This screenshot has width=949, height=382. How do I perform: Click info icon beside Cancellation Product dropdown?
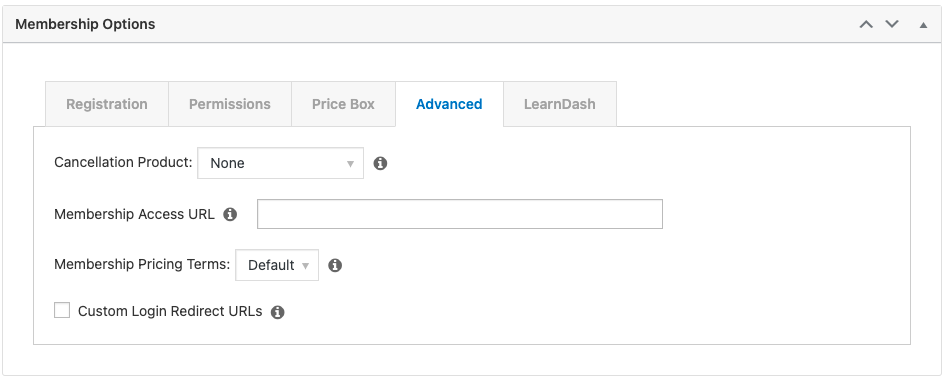click(380, 163)
